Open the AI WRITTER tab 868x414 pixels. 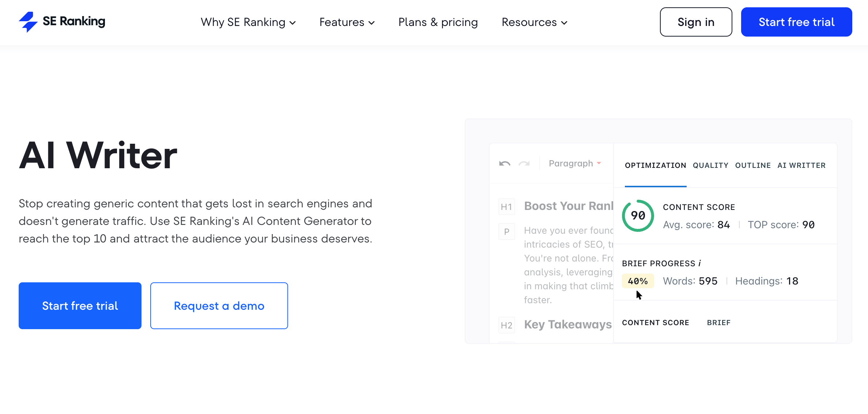pos(801,165)
